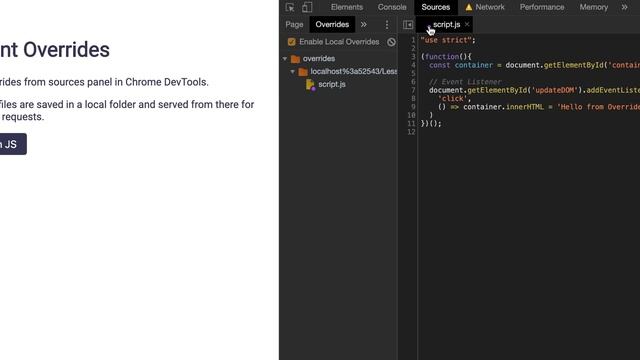Switch to the Page navigator tab

(x=294, y=24)
